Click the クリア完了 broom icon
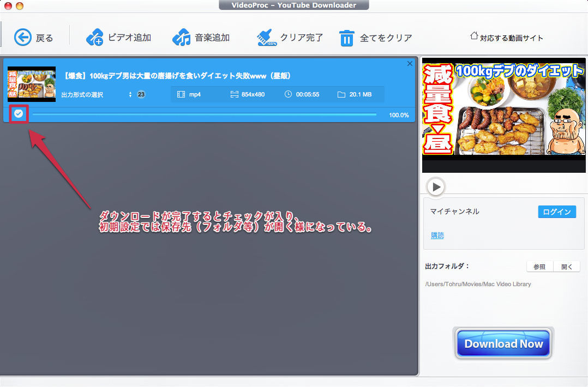 coord(267,38)
